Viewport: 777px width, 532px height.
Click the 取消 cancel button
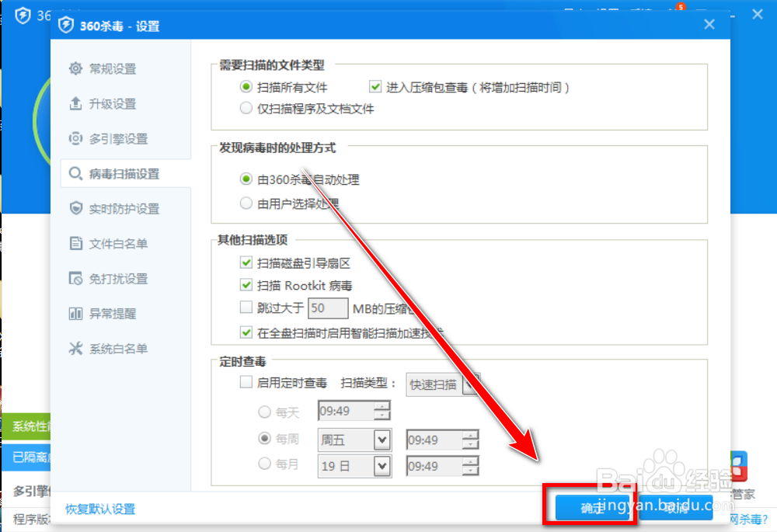pos(676,508)
